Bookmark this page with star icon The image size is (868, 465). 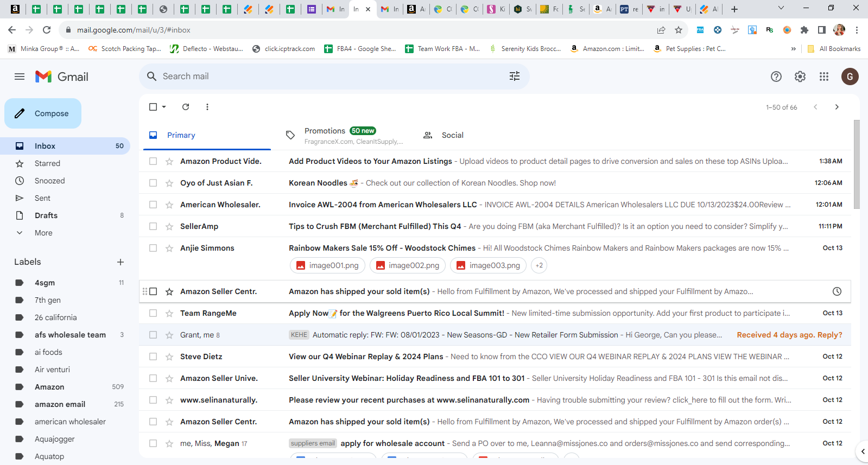(x=679, y=30)
